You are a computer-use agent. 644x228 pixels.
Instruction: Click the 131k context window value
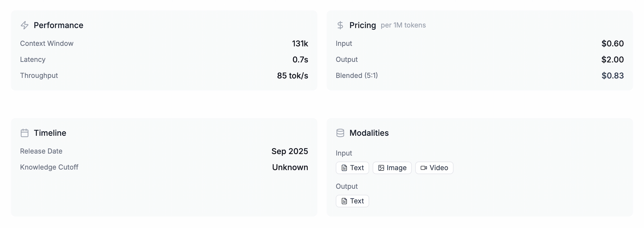[300, 43]
